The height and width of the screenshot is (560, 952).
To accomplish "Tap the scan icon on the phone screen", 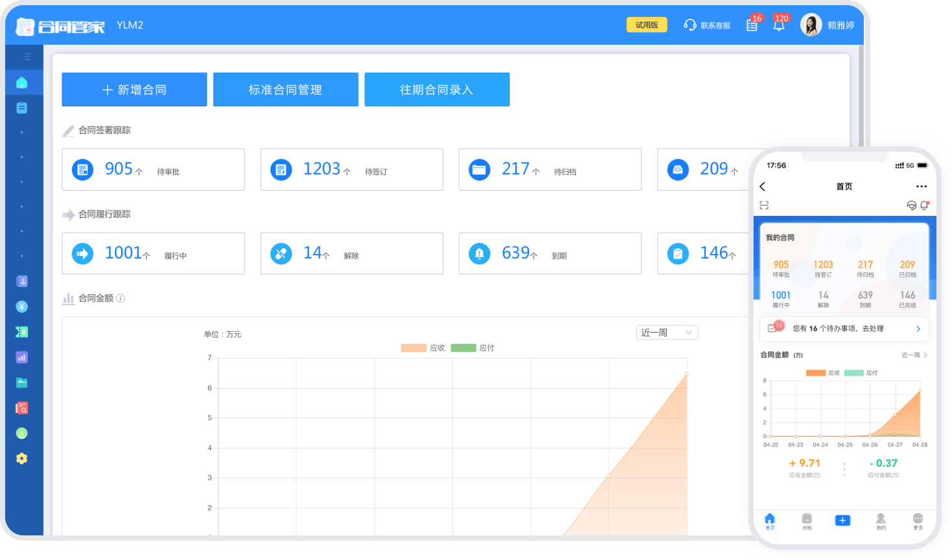I will [x=764, y=205].
